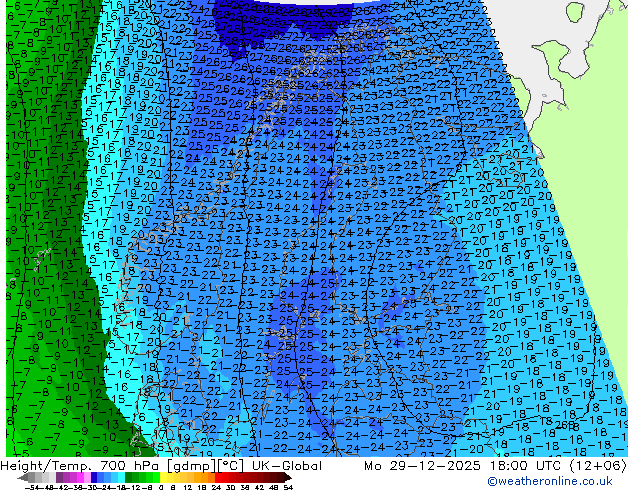Click the 18:00 UTC time label
Viewport: 634px width, 490px height.
[526, 466]
